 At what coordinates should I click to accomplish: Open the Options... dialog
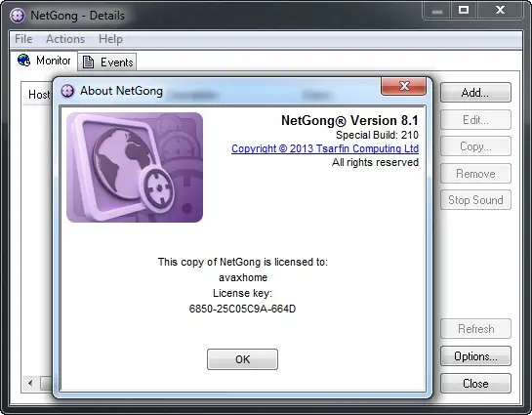tap(475, 356)
